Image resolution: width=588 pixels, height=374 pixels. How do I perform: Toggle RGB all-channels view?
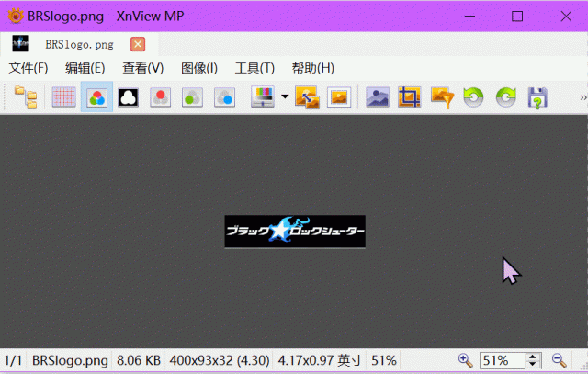96,97
